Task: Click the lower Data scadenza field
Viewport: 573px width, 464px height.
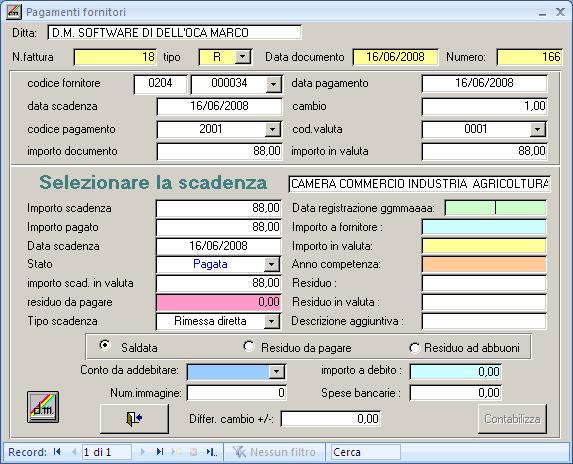Action: pos(219,246)
